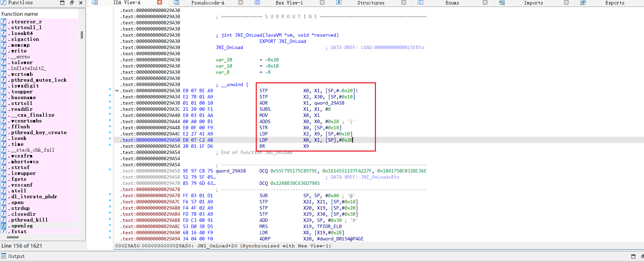Screen dimensions: 644x262
Task: Click the Enums tab icon
Action: pyautogui.click(x=420, y=2)
